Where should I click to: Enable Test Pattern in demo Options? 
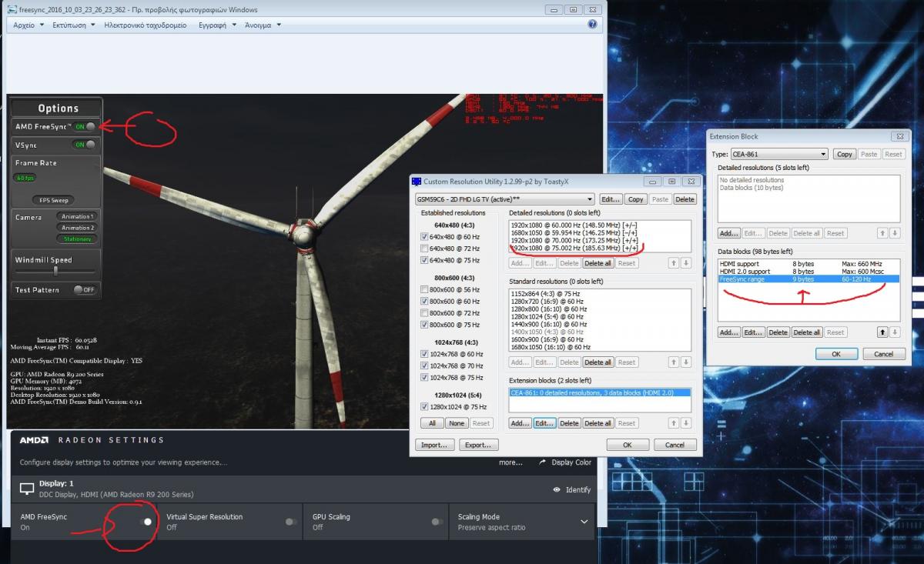(85, 290)
